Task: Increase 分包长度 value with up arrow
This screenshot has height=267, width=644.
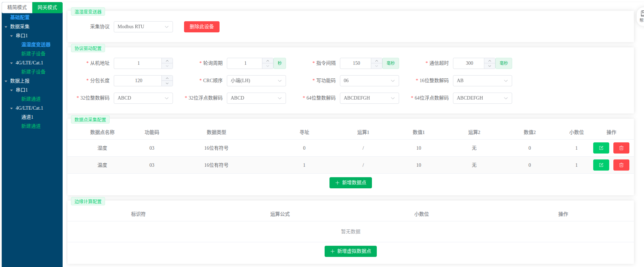Action: click(x=167, y=78)
